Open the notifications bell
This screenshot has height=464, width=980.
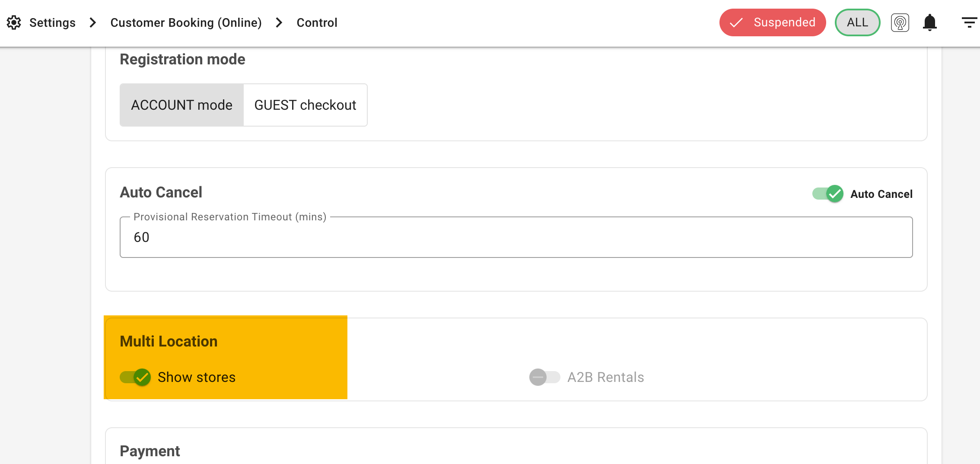pyautogui.click(x=930, y=22)
